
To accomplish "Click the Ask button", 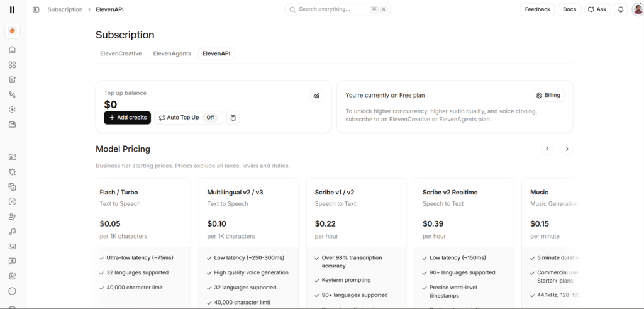I will pos(597,9).
